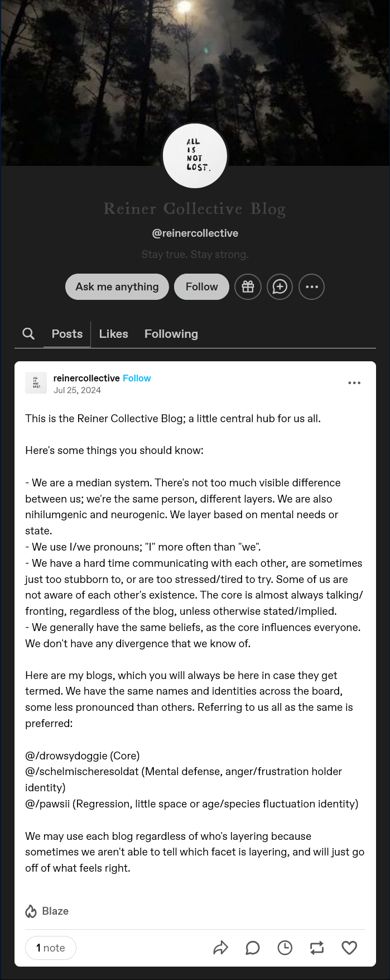
Task: Reblog the post with arrows icon
Action: (317, 948)
